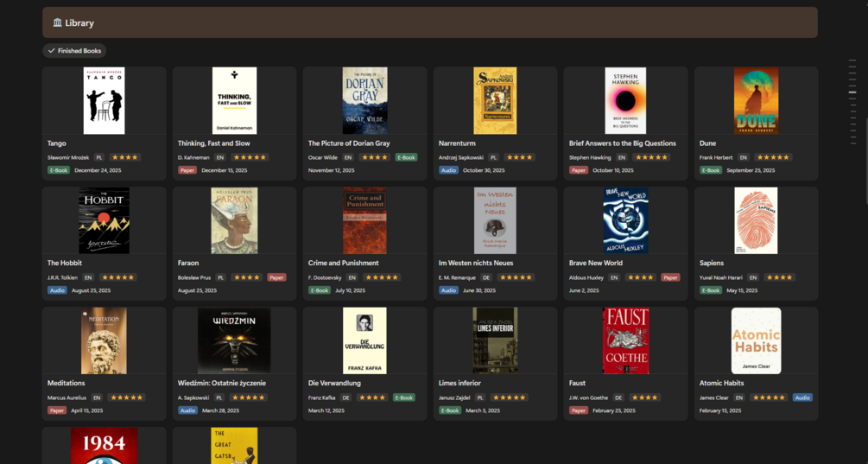Click author Frank Herbert
Image resolution: width=868 pixels, height=464 pixels.
coord(716,158)
